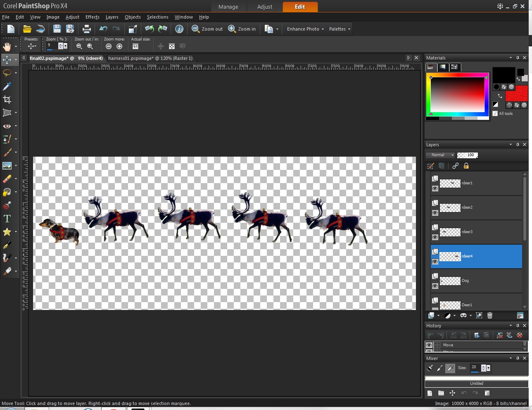Clear history with the red X icon

(520, 335)
